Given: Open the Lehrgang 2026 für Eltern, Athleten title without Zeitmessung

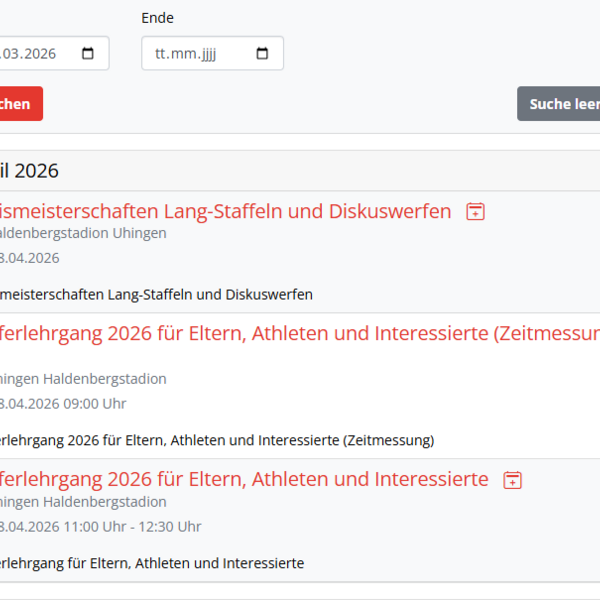Looking at the screenshot, I should pos(245,480).
